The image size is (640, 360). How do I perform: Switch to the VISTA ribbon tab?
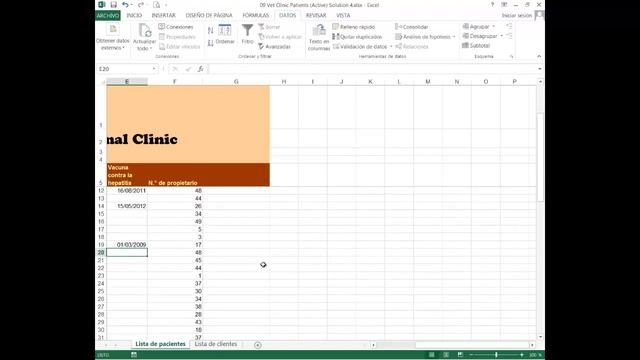click(x=343, y=16)
